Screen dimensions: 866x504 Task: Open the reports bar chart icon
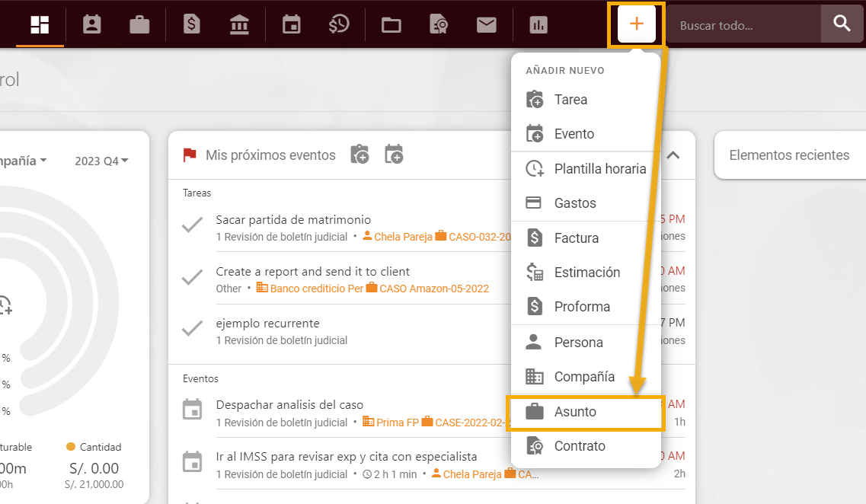[x=538, y=25]
